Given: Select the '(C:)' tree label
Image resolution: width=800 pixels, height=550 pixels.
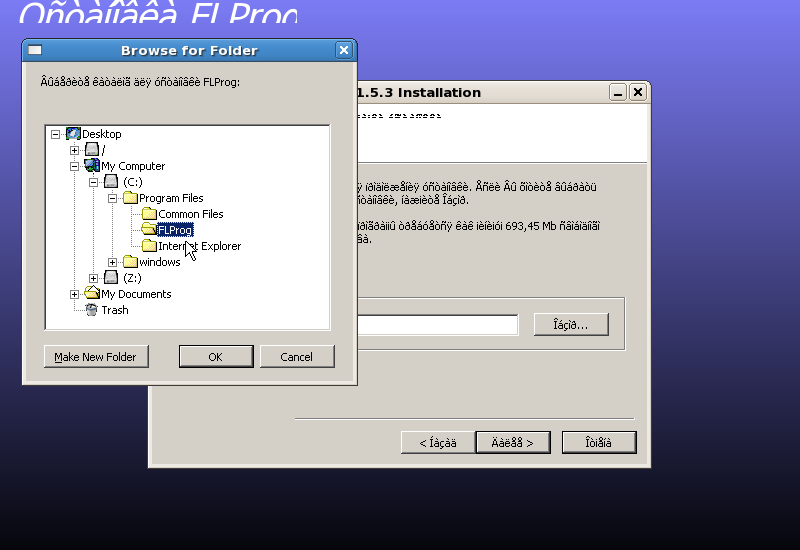Looking at the screenshot, I should coord(133,182).
